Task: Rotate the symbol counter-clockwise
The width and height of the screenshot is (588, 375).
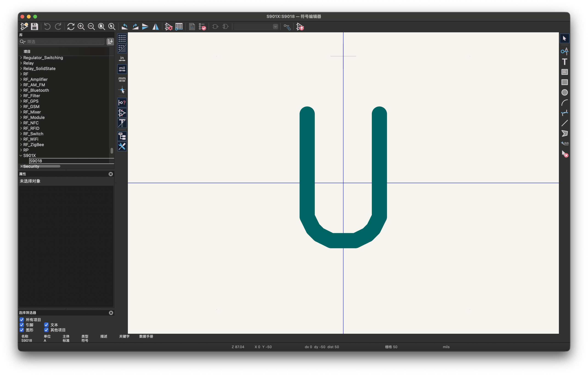Action: [125, 26]
